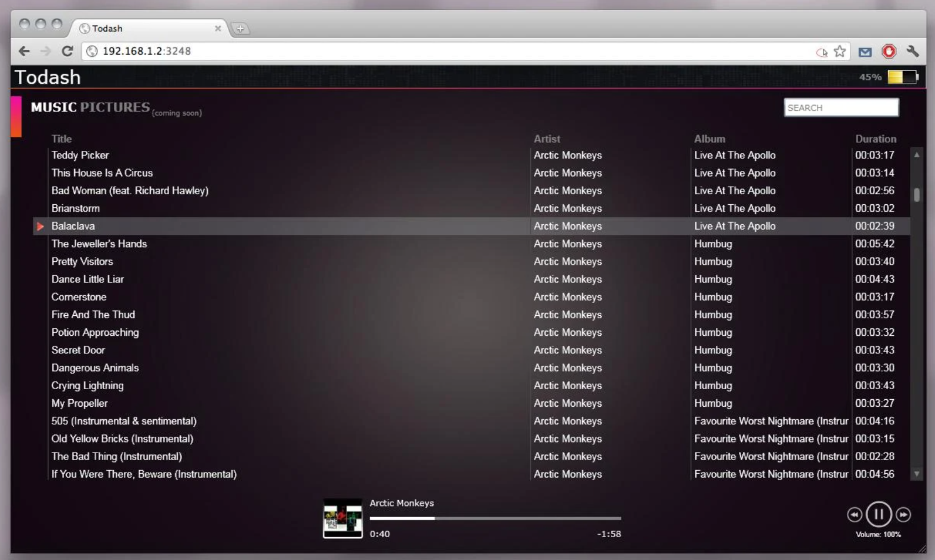Play 505 (Instrumental & sentimental)
This screenshot has height=560, width=935.
pyautogui.click(x=124, y=421)
